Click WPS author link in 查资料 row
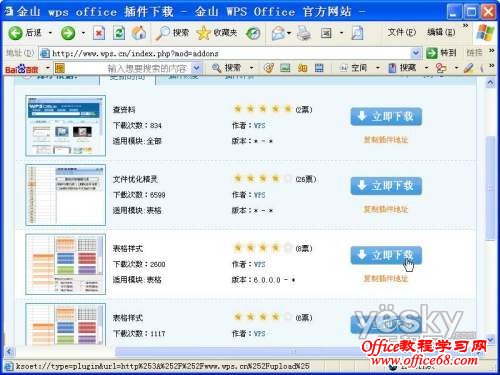The height and width of the screenshot is (375, 500). click(260, 126)
